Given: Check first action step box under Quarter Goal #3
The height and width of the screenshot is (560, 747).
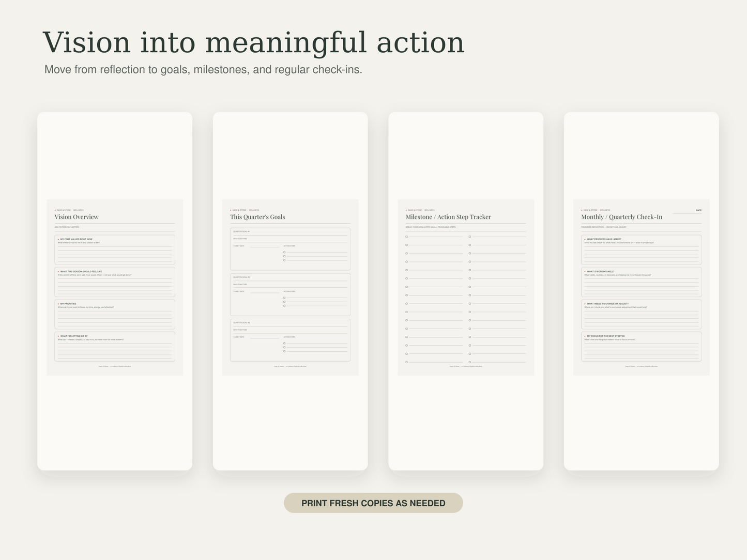Looking at the screenshot, I should point(284,343).
